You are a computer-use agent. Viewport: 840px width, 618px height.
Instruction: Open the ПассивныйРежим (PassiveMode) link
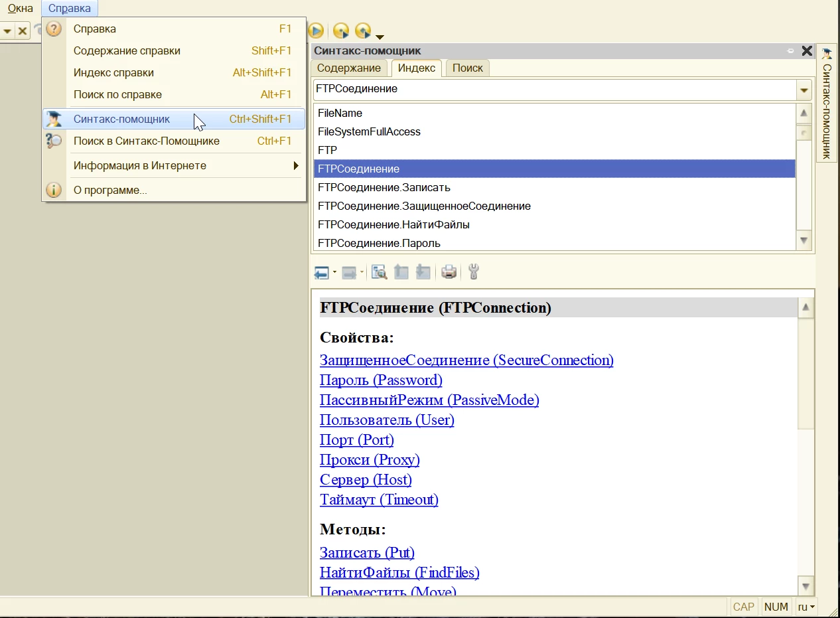pos(429,400)
